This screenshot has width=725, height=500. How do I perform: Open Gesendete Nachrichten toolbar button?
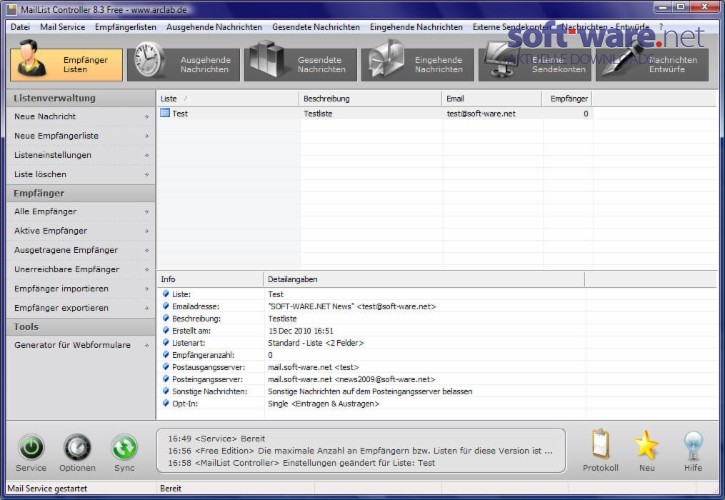(301, 64)
